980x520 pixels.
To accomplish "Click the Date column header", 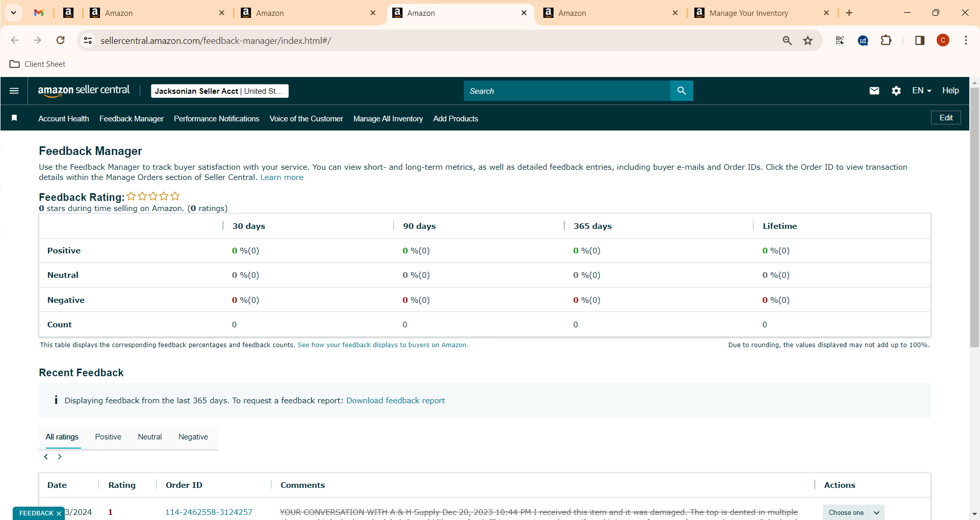I will 57,485.
